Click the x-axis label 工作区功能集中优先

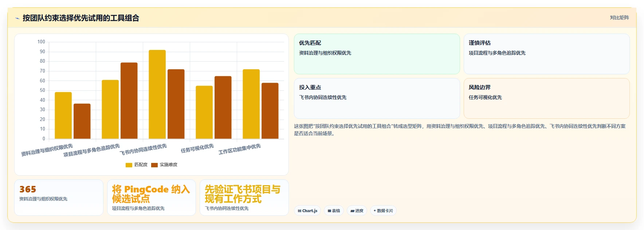(240, 149)
